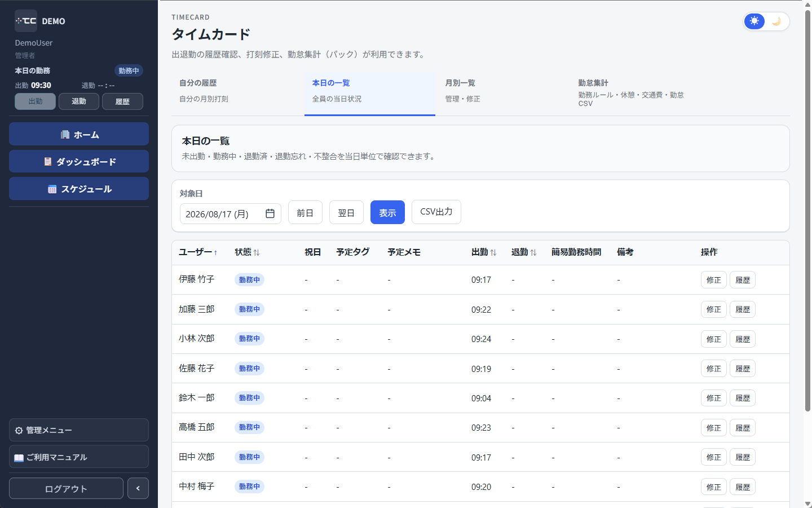
Task: Open 履歴 for 小林 次郎
Action: [x=743, y=339]
